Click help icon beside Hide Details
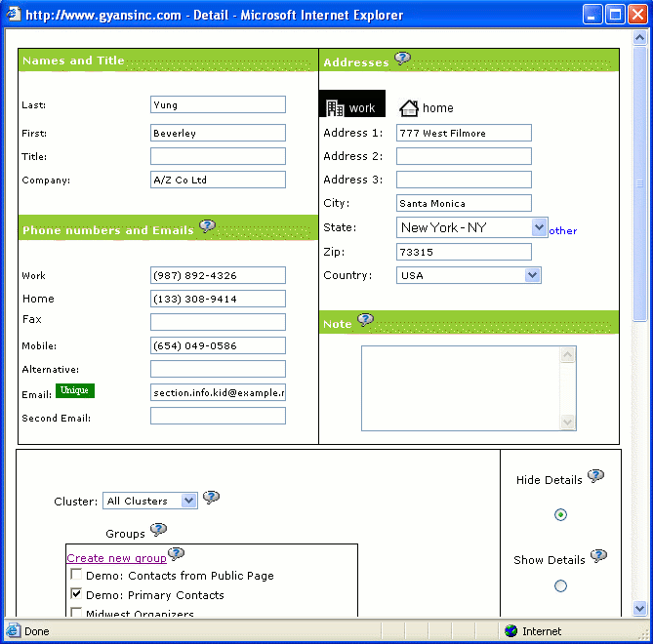This screenshot has width=653, height=644. tap(595, 476)
